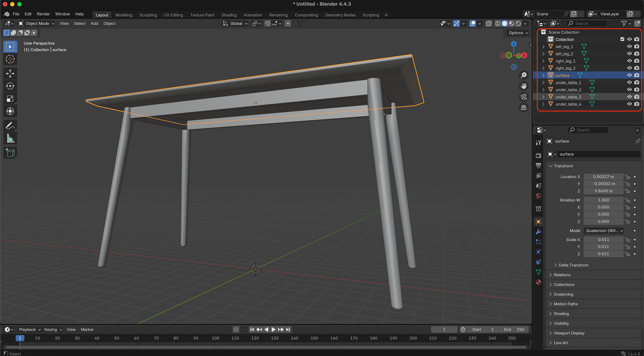Hide the surface object in the outliner
The width and height of the screenshot is (644, 356).
629,75
